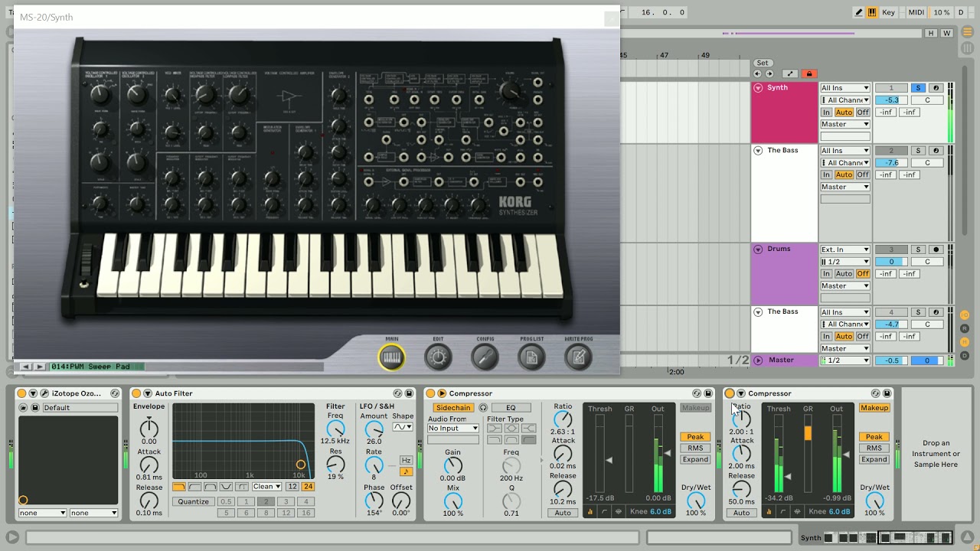
Task: Click the triangle toggle in the first Compressor title bar
Action: point(442,393)
